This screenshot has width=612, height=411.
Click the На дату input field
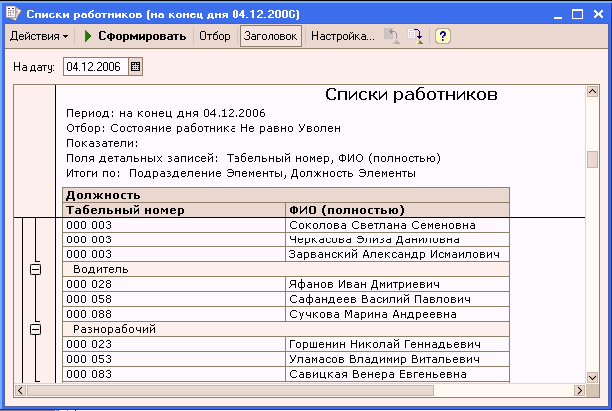point(95,67)
